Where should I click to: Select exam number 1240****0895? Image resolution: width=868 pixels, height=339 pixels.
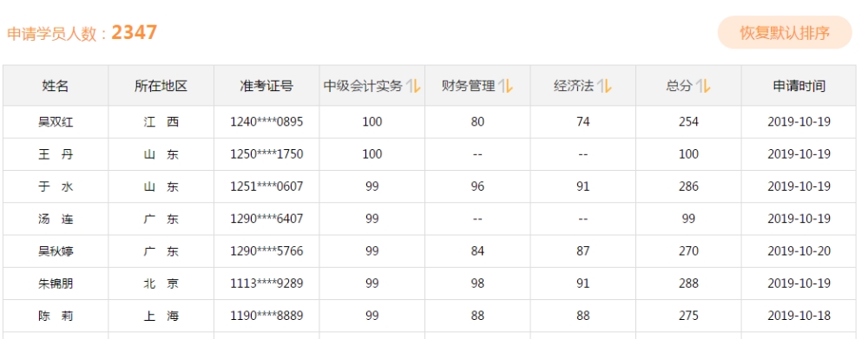[x=266, y=121]
